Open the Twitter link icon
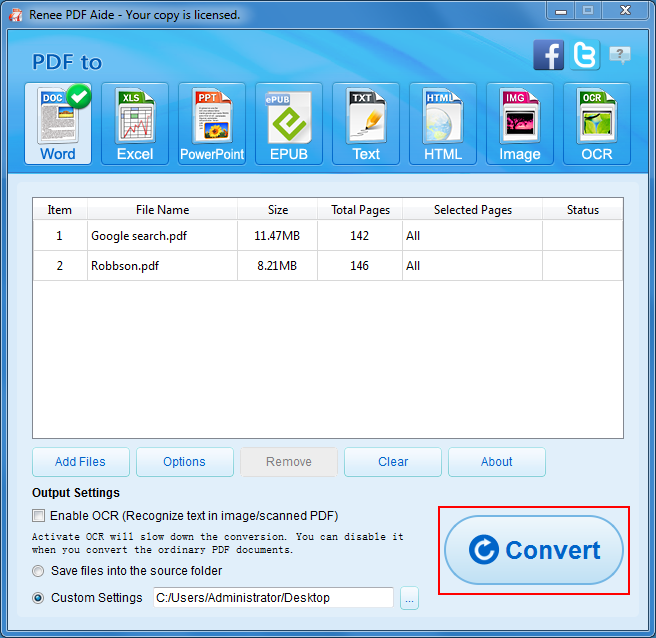The image size is (656, 638). tap(585, 55)
